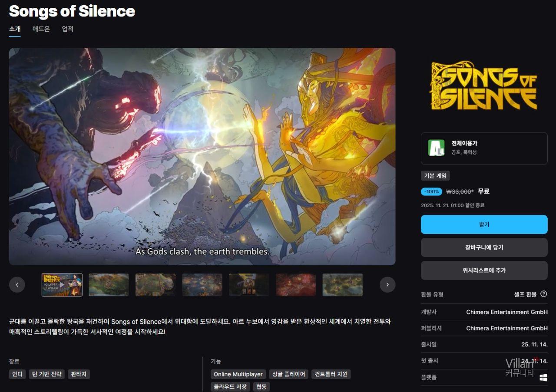Switch to the 애드온 tab

[x=41, y=29]
